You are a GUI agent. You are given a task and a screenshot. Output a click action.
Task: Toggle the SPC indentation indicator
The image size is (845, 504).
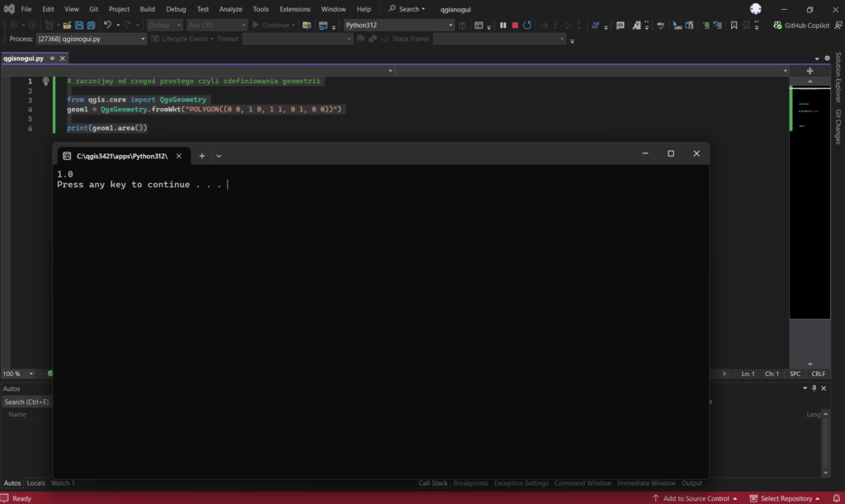795,374
